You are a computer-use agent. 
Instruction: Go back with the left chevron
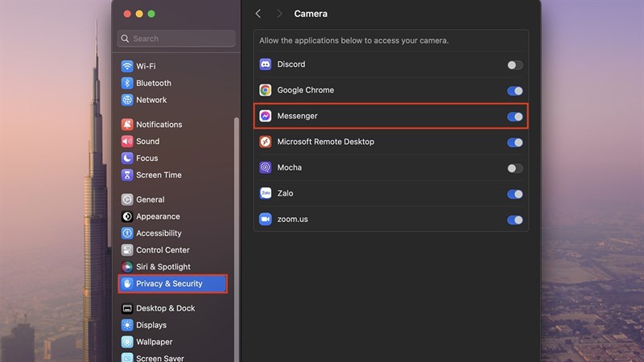258,14
